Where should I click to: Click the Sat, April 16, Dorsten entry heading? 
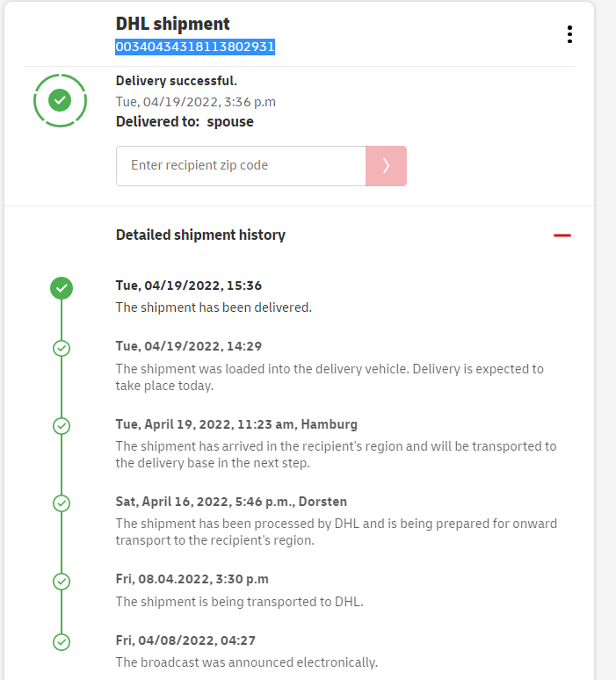[x=231, y=502]
